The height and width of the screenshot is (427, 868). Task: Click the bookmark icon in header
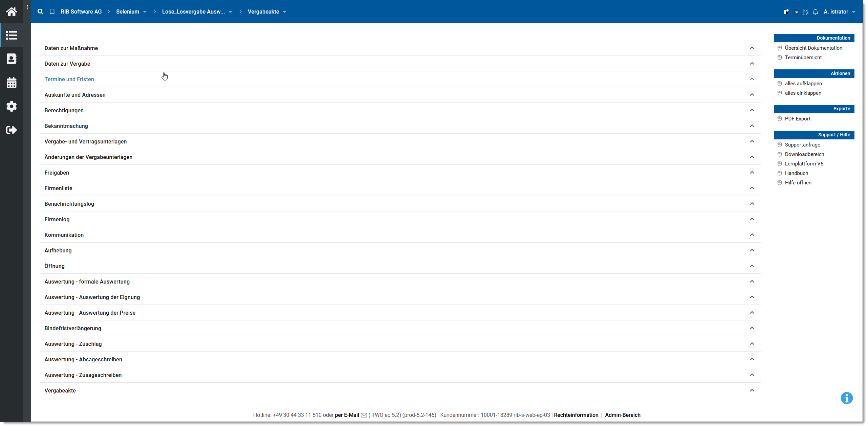(52, 12)
